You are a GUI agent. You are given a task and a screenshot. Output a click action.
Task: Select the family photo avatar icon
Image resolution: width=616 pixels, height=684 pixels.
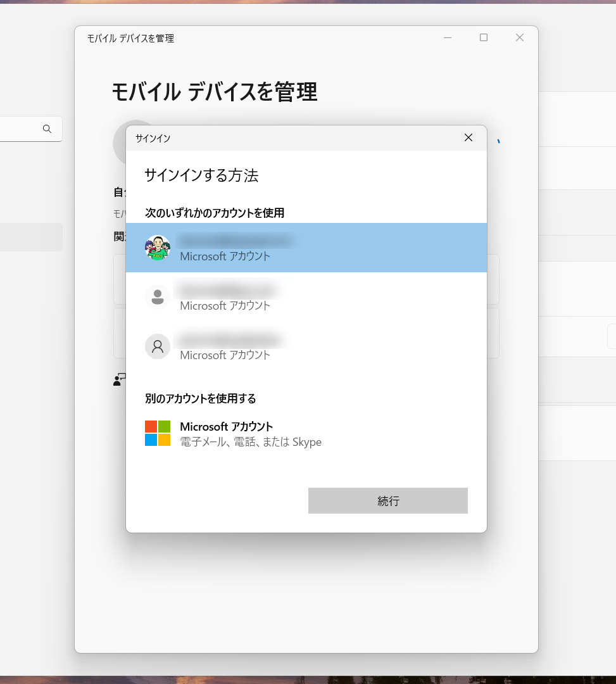pos(158,248)
